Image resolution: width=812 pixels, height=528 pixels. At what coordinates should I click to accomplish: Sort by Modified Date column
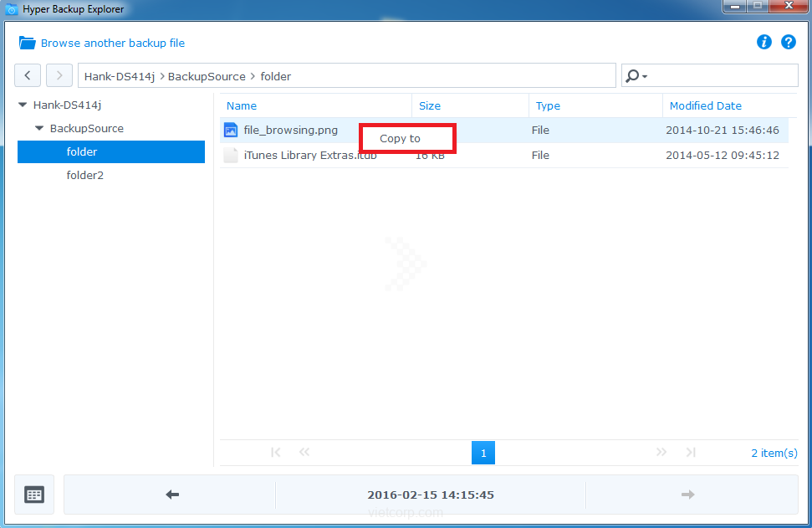pos(705,106)
